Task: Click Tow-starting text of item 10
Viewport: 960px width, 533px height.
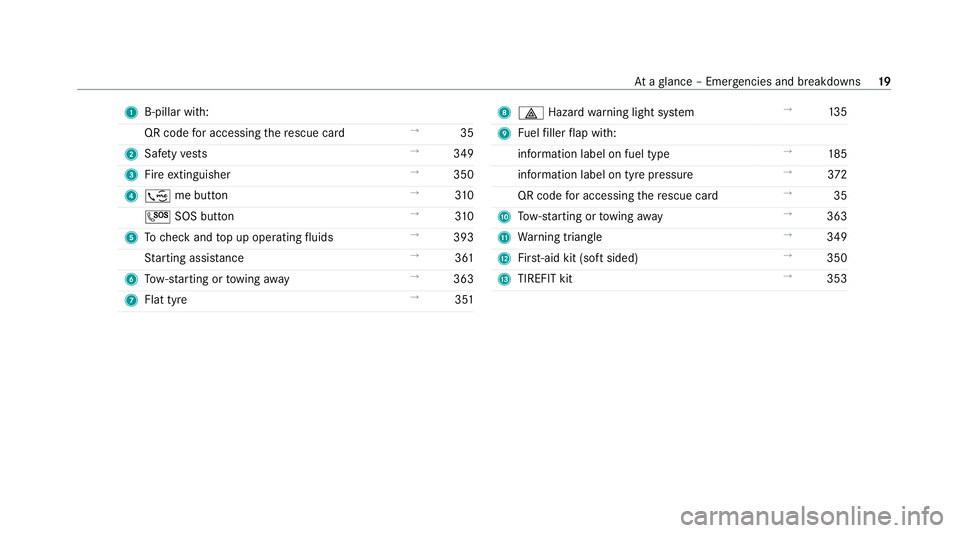Action: (590, 217)
